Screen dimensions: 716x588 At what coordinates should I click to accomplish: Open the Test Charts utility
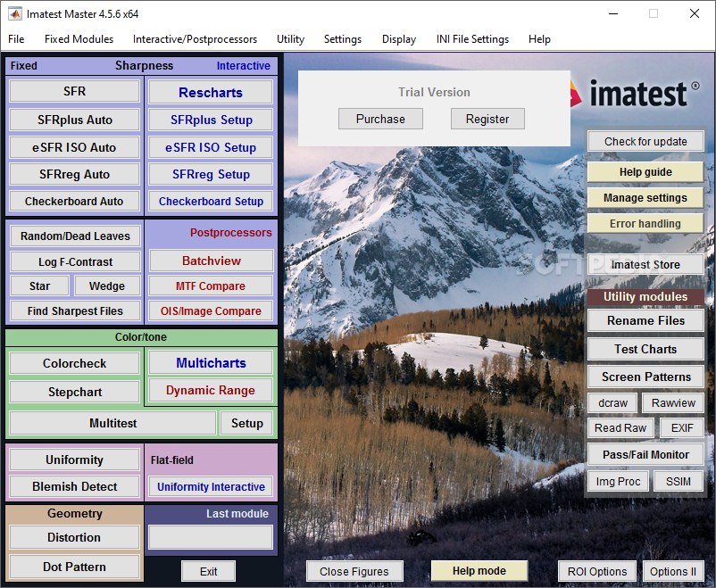click(645, 349)
